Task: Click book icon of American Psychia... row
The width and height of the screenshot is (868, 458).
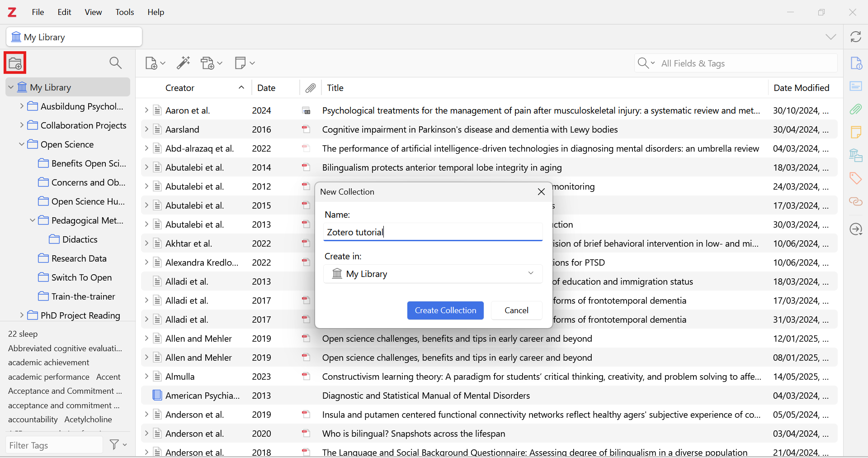Action: click(x=157, y=395)
